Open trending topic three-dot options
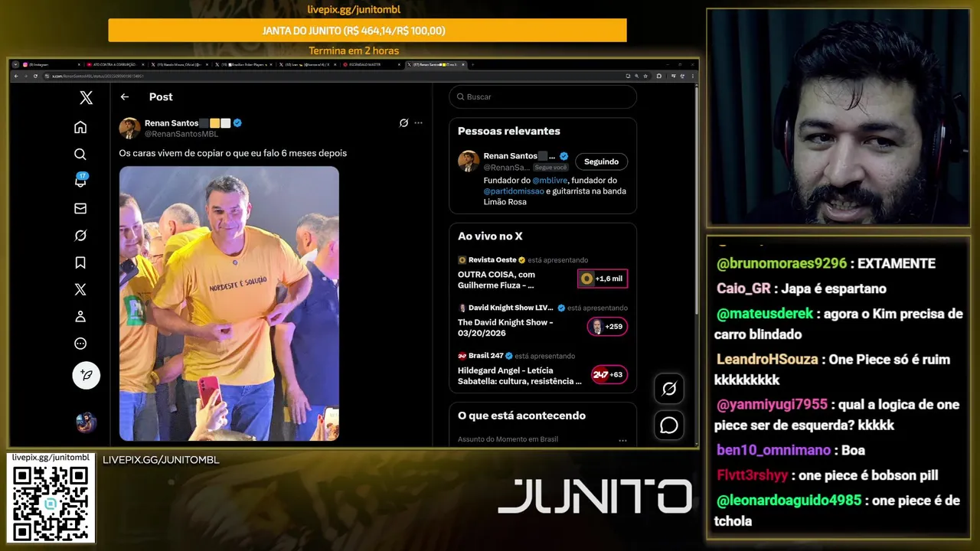980x551 pixels. (622, 440)
